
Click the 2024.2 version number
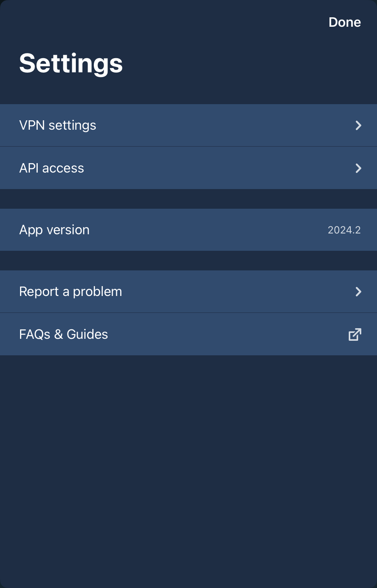[x=344, y=230]
